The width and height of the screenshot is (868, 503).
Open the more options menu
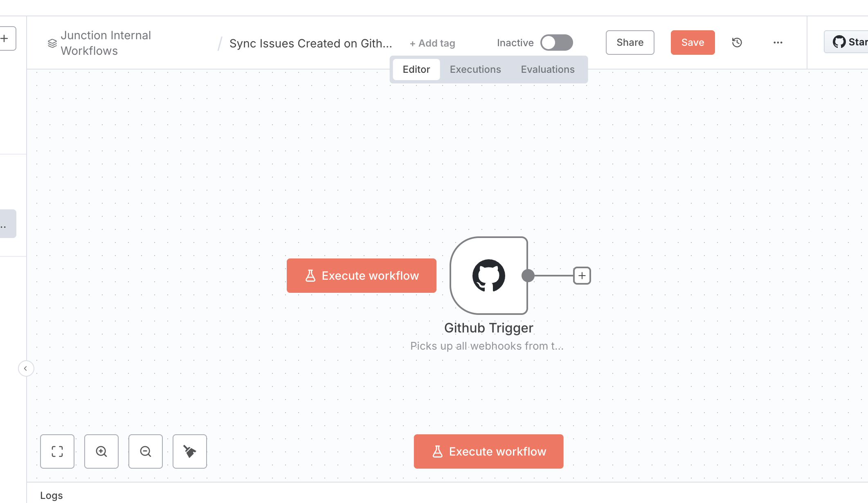[x=778, y=42]
